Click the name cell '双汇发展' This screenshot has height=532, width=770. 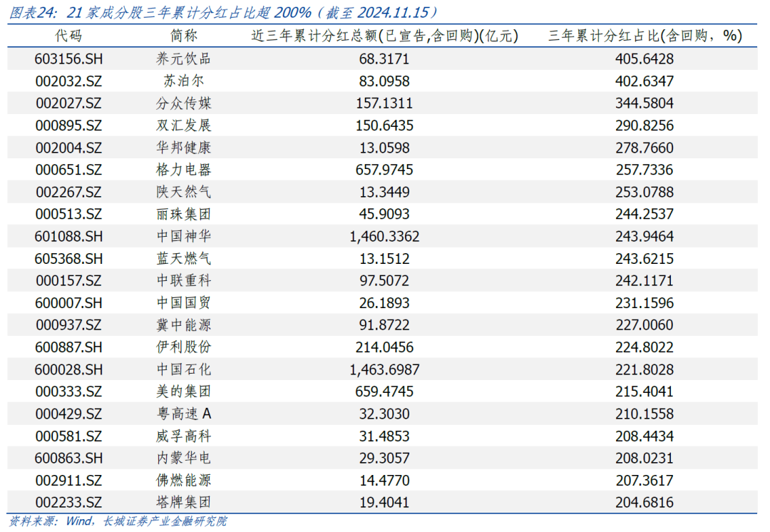(184, 126)
